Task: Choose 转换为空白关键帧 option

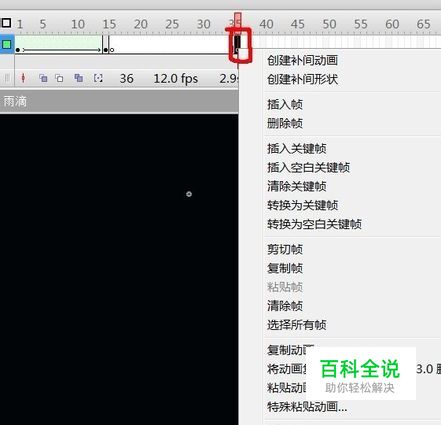Action: (314, 224)
